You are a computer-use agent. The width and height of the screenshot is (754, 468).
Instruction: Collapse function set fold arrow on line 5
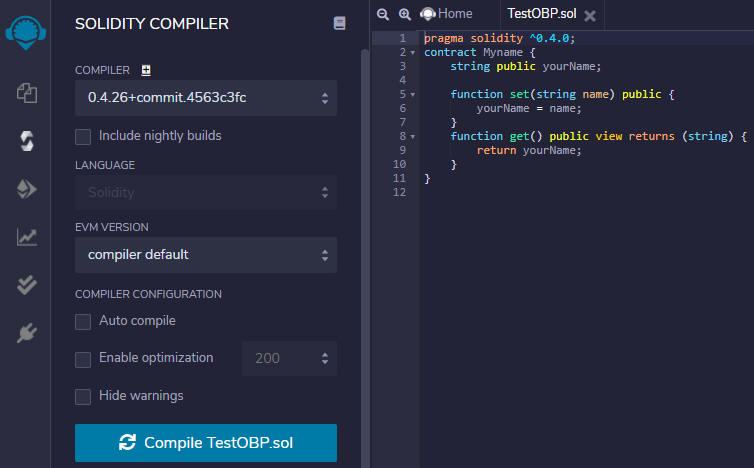tap(413, 95)
